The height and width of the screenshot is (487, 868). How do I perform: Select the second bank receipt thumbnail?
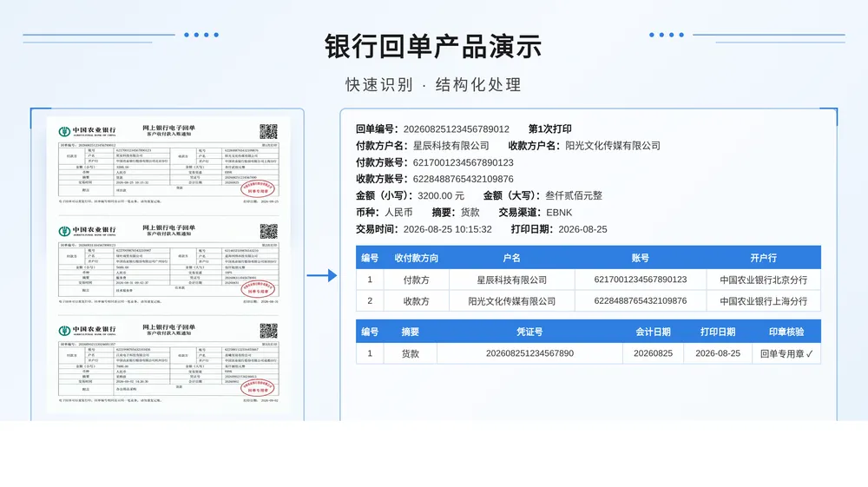click(x=168, y=263)
